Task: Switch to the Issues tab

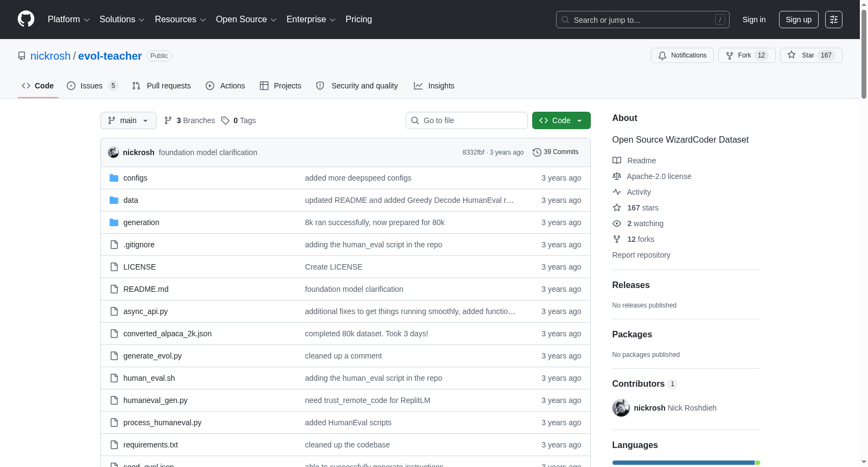Action: coord(92,86)
